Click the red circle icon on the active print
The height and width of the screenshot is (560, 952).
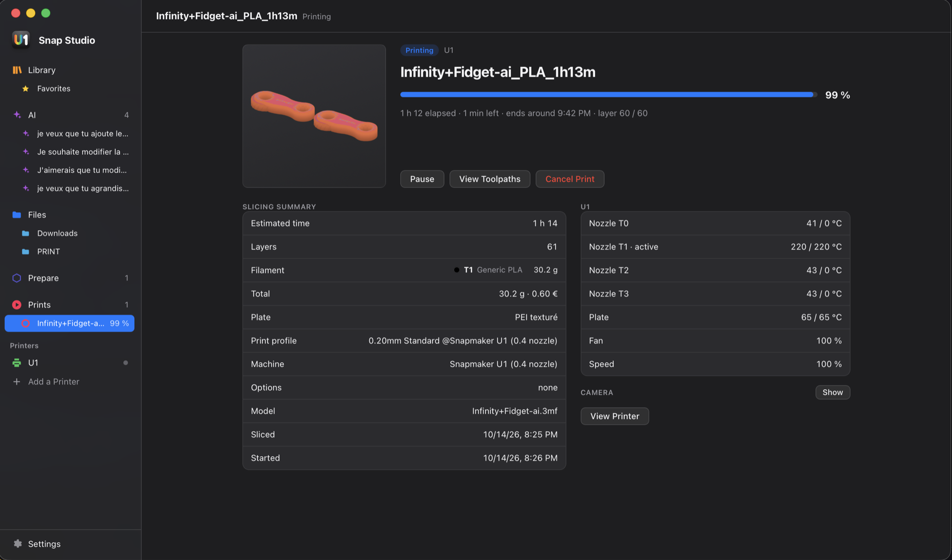click(x=26, y=323)
